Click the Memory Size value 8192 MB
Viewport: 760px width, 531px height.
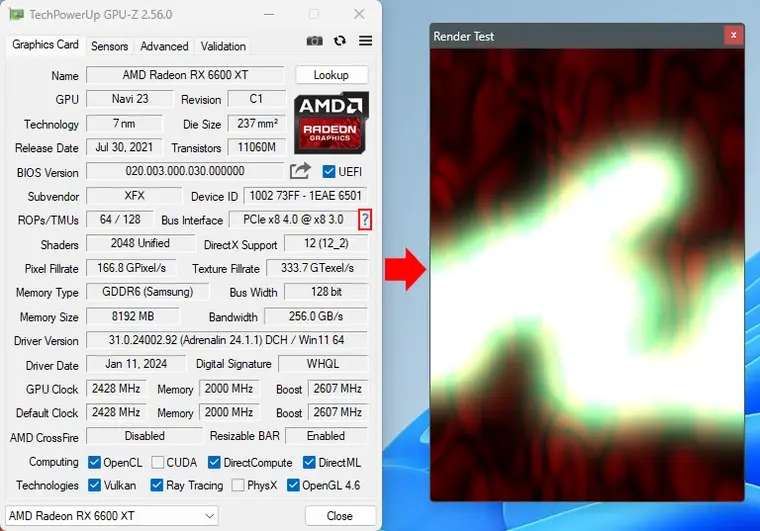tap(133, 316)
